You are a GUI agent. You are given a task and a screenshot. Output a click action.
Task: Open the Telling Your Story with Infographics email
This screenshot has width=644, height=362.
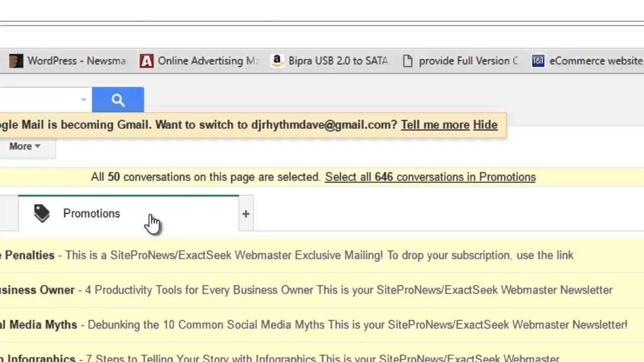pos(322,353)
